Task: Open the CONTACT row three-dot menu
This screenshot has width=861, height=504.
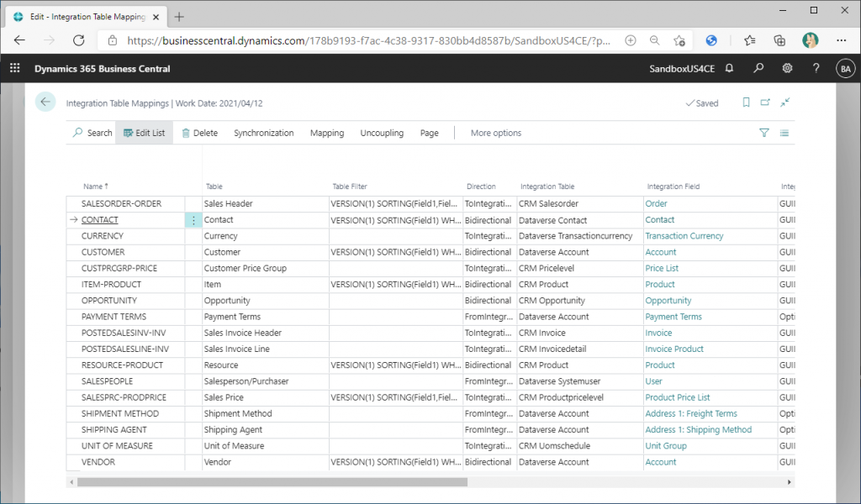Action: pos(193,220)
